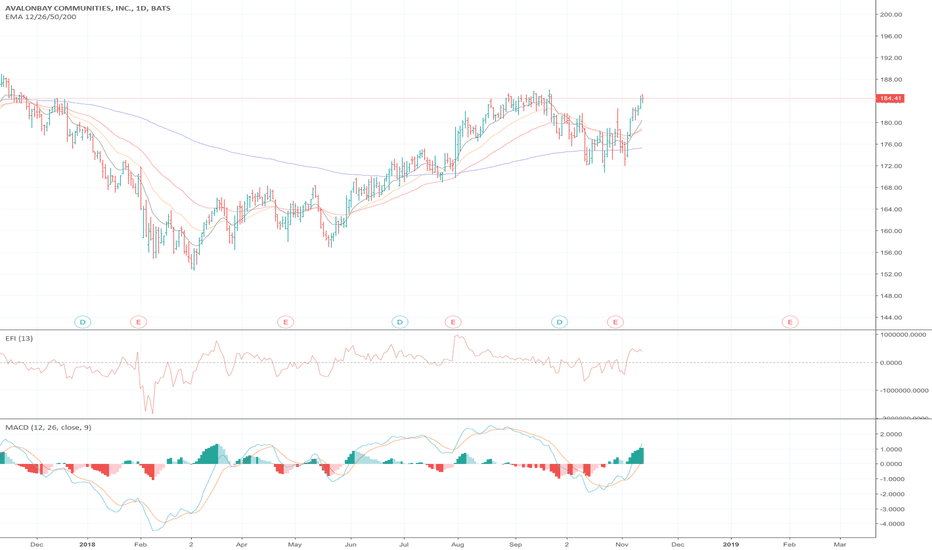
Task: Click the 144.00 price axis value
Action: coord(891,318)
